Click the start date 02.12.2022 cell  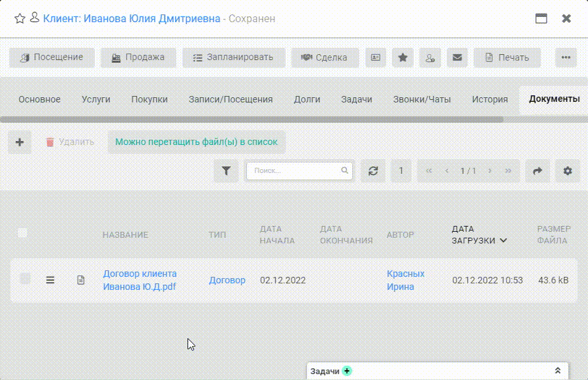point(283,280)
